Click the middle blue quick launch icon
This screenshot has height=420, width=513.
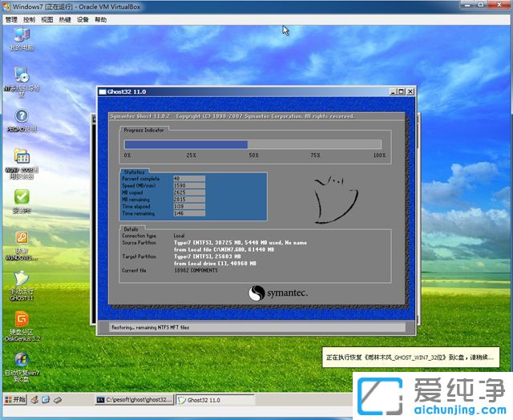(46, 399)
